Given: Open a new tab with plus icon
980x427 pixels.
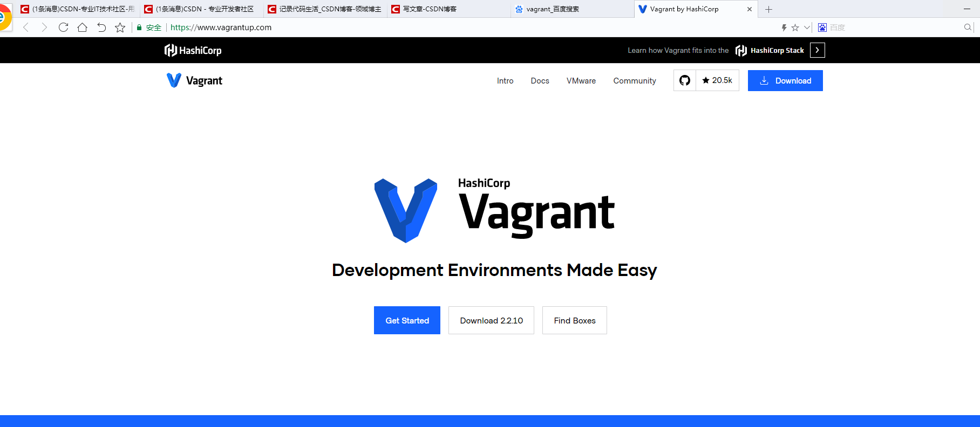Looking at the screenshot, I should coord(768,9).
